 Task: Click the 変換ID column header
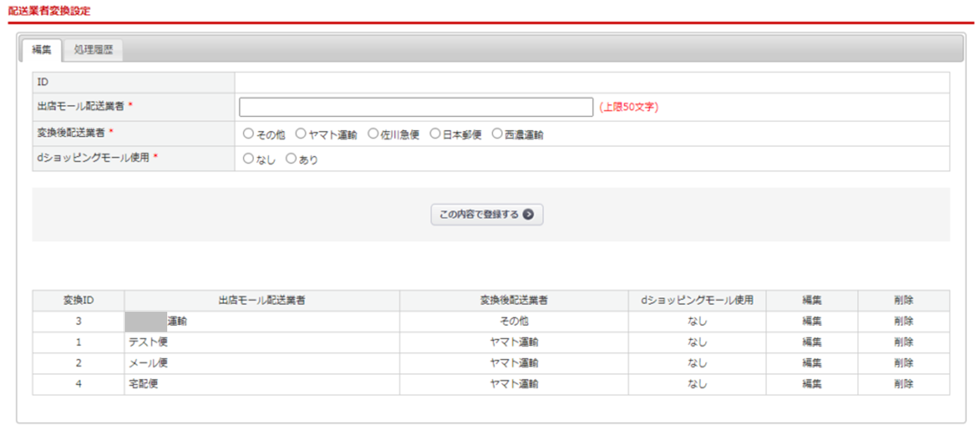[x=78, y=300]
